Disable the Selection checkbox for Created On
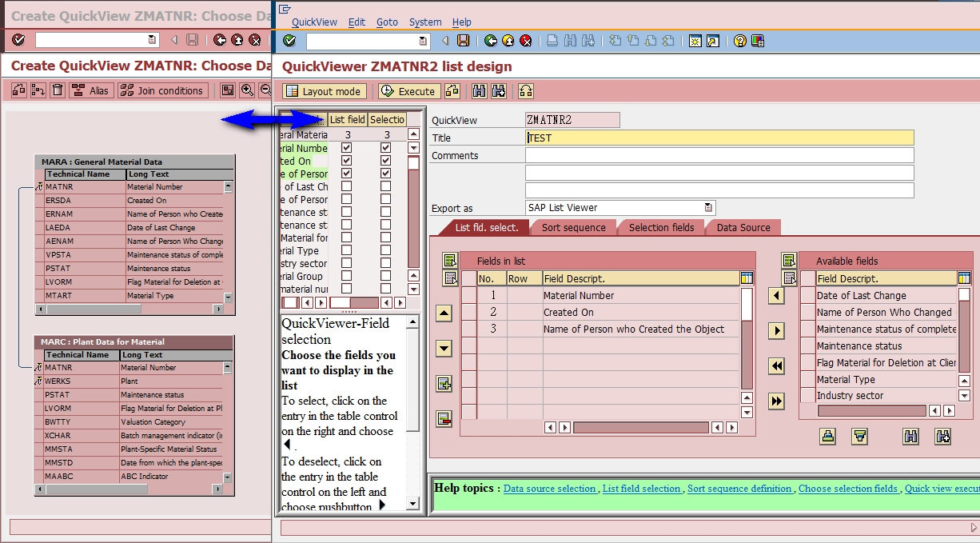980x543 pixels. [385, 161]
